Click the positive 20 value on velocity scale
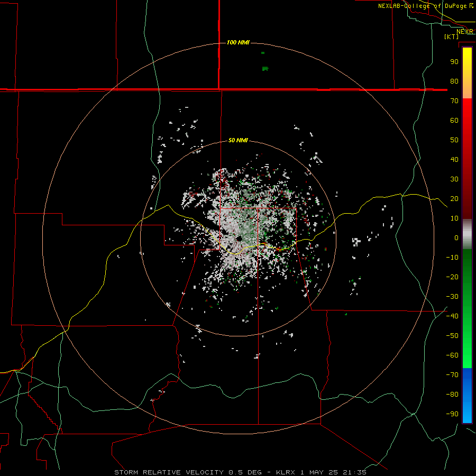The image size is (476, 476). point(454,198)
